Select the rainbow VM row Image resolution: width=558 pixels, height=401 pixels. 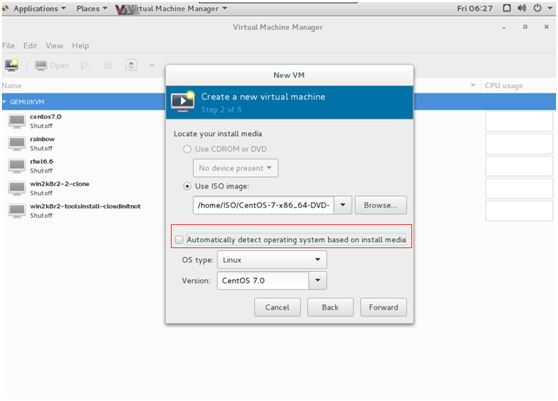pos(279,143)
